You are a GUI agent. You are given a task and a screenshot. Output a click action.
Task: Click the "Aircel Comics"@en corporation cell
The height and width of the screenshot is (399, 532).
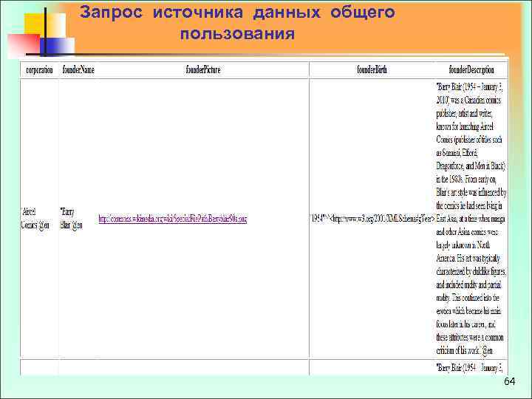point(39,219)
